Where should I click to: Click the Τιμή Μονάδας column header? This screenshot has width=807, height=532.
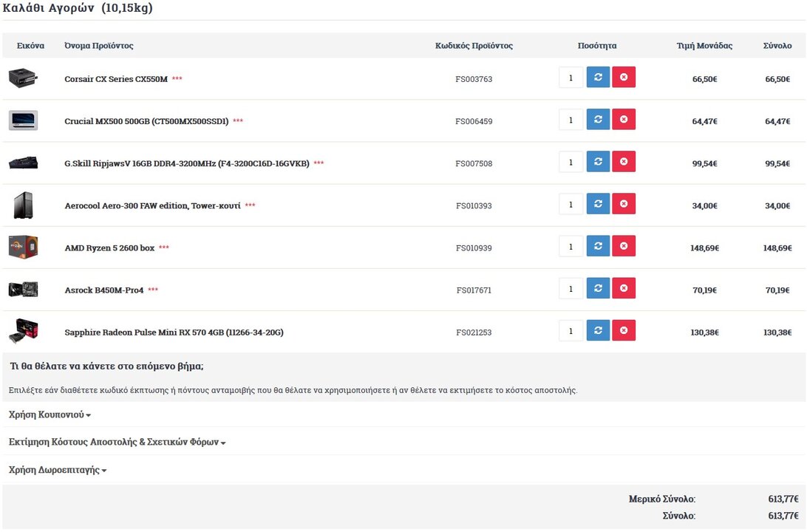click(704, 46)
